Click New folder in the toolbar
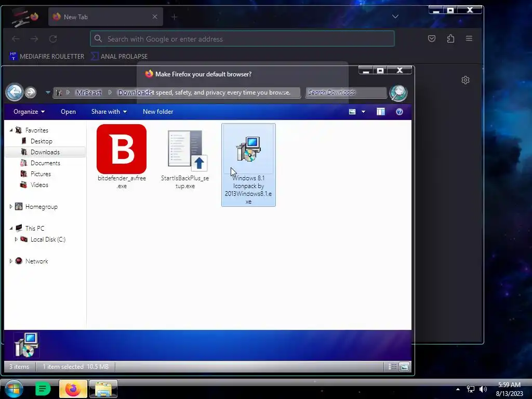 (x=158, y=112)
